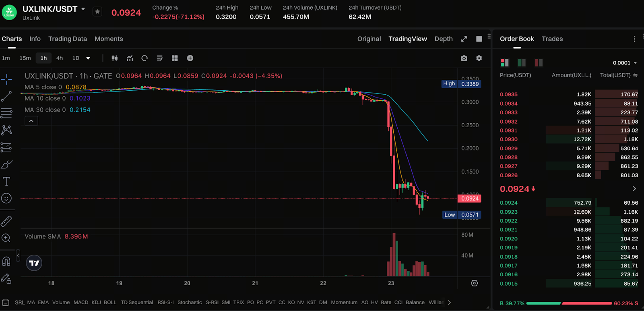
Task: Open the chart template list icon
Action: (160, 58)
